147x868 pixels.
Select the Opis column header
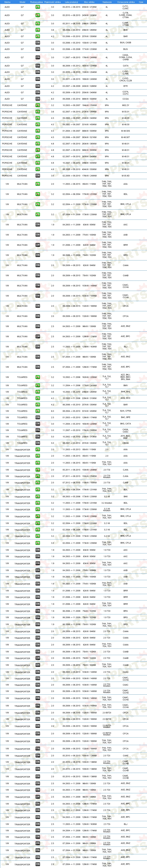(141, 2)
